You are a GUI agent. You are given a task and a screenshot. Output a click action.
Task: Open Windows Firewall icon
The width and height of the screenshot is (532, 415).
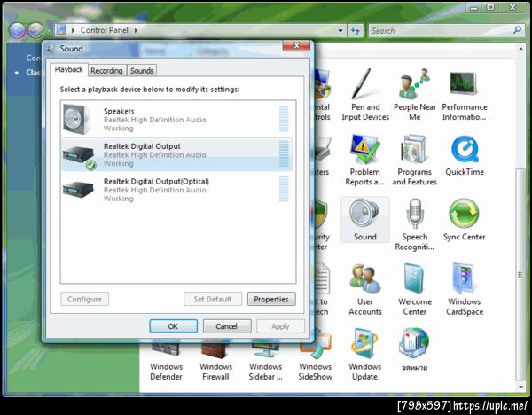coord(215,362)
